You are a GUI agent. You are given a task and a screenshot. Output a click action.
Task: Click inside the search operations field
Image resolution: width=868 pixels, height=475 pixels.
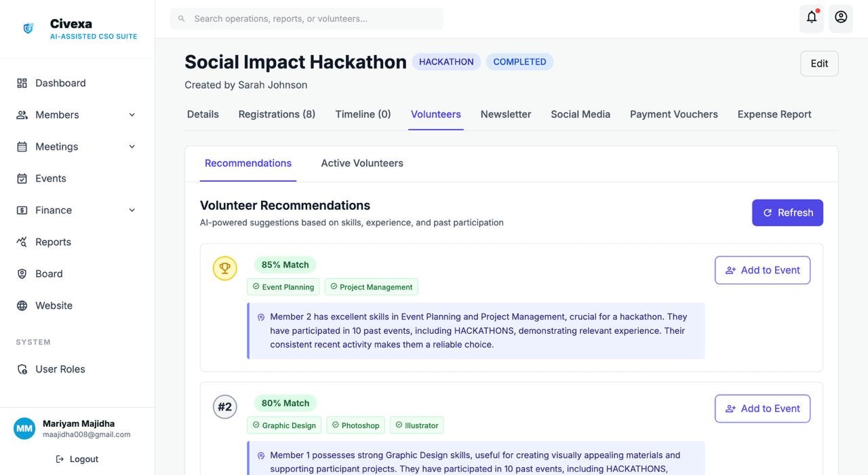tap(305, 18)
